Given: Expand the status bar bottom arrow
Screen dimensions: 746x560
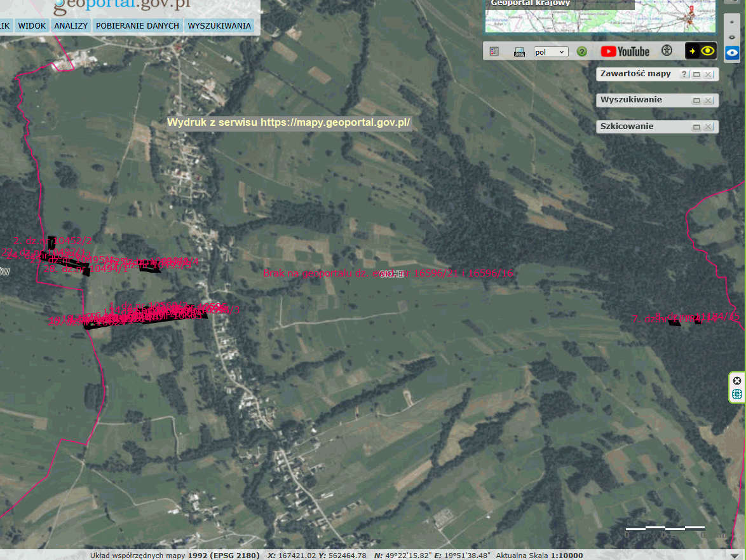Looking at the screenshot, I should pos(735,556).
